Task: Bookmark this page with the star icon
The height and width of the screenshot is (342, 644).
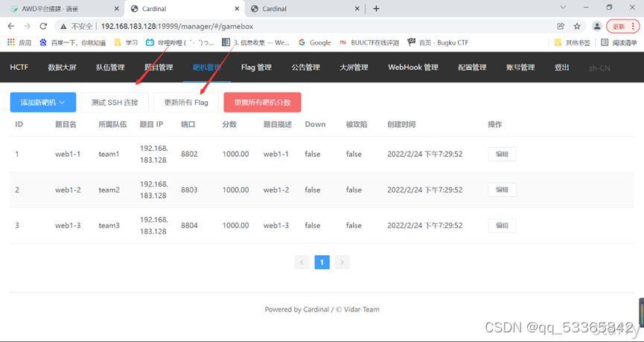Action: pyautogui.click(x=577, y=26)
